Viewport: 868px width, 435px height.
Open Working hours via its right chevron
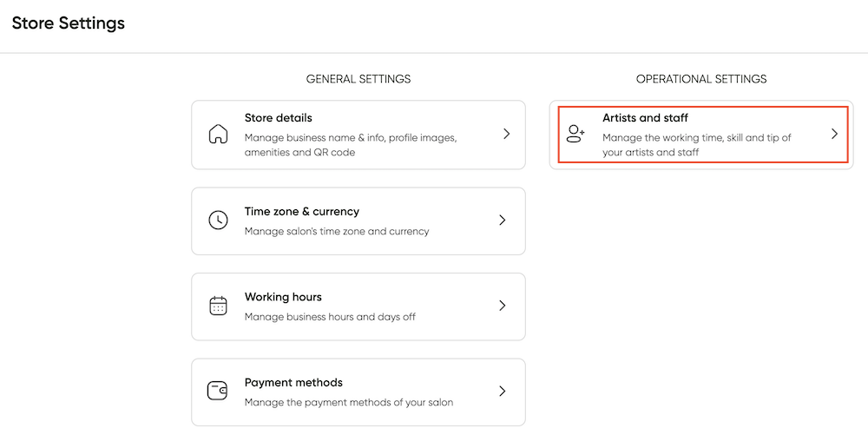pyautogui.click(x=503, y=306)
